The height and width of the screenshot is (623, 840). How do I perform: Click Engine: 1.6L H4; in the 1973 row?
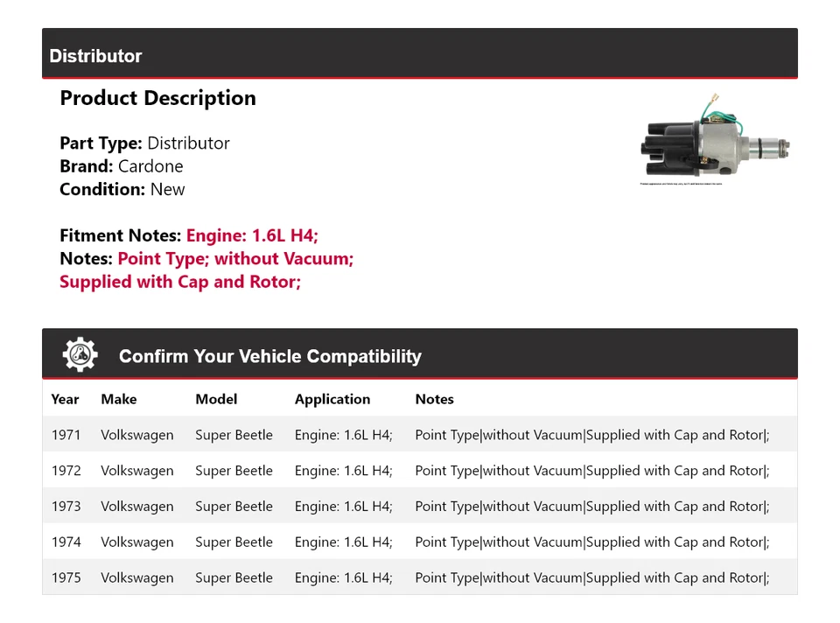(343, 507)
